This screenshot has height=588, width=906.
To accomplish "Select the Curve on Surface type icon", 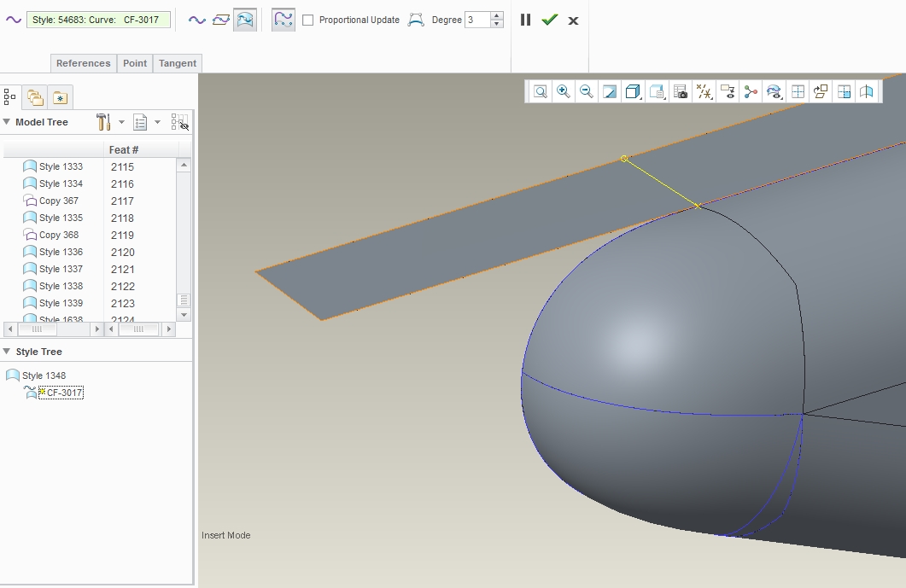I will [x=245, y=20].
